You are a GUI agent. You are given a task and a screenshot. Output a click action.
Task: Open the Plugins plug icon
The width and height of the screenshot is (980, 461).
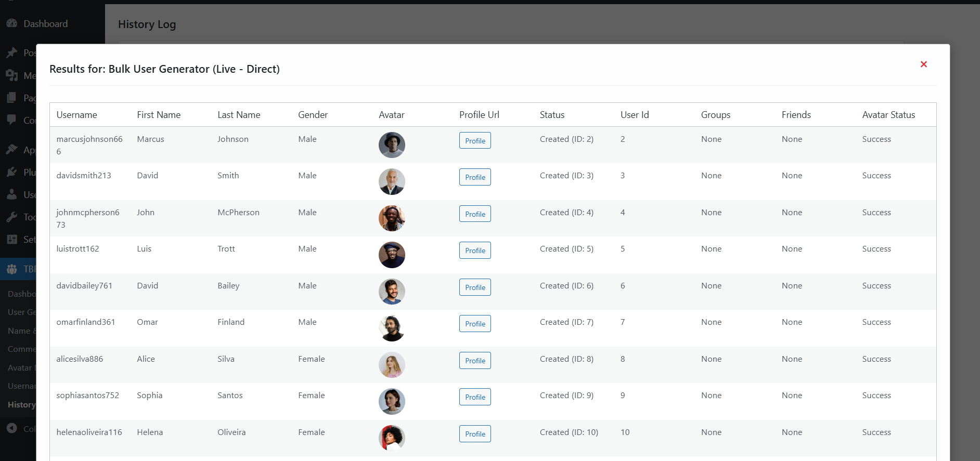tap(11, 172)
